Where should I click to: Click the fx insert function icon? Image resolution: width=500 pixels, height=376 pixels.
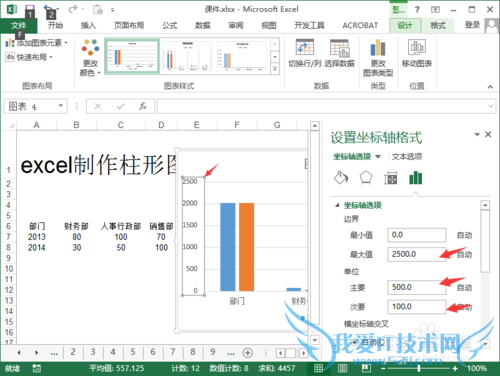point(143,106)
